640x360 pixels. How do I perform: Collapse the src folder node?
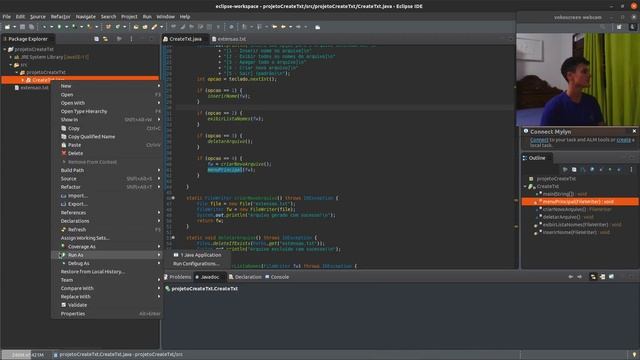click(x=11, y=65)
